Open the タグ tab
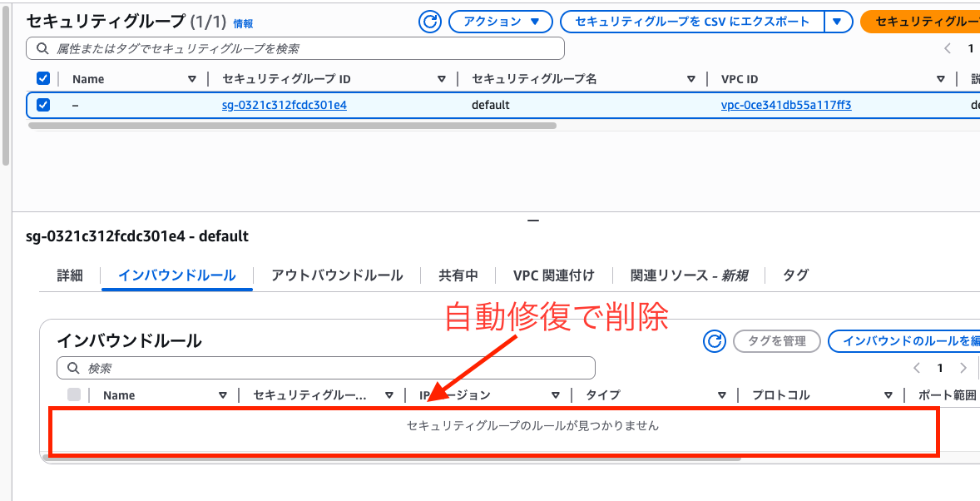Screen dimensions: 980x501 click(x=794, y=275)
